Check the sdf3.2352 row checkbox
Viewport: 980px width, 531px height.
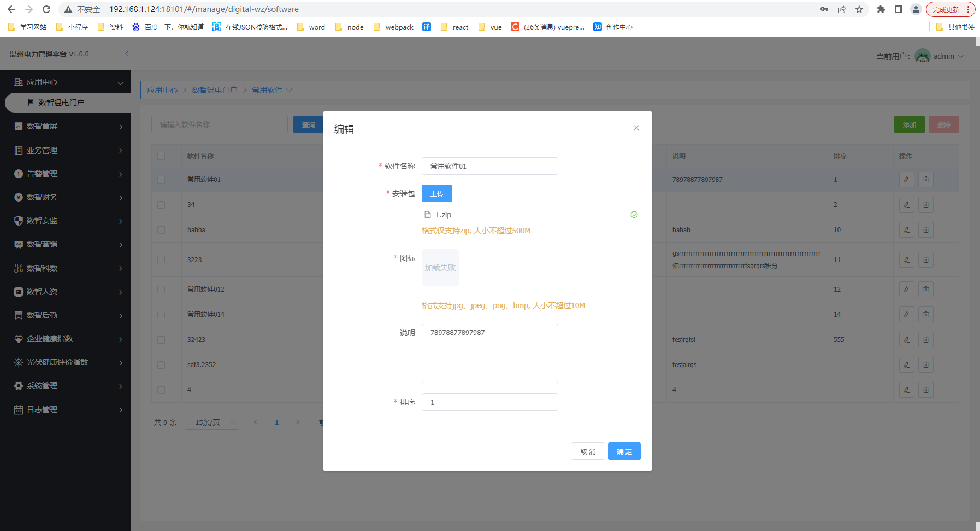coord(161,365)
